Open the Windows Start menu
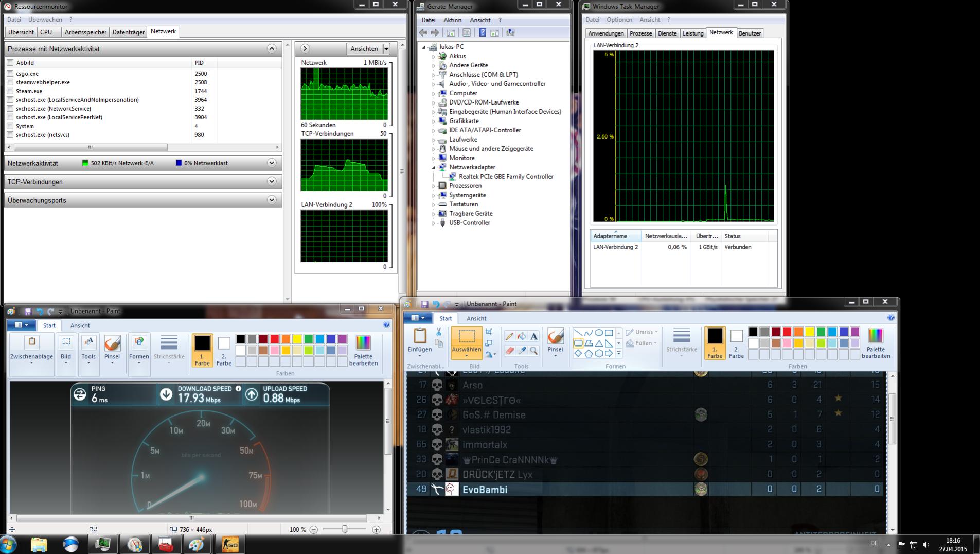The height and width of the screenshot is (554, 980). coord(8,544)
